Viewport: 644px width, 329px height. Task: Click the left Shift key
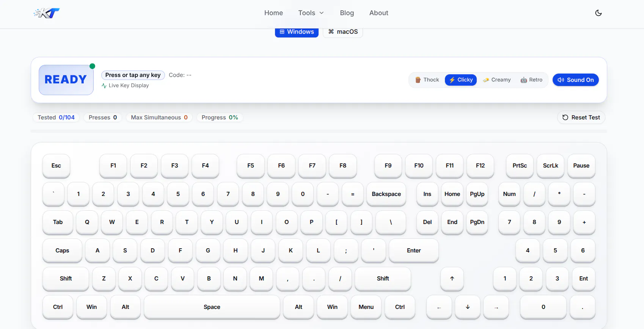coord(66,279)
